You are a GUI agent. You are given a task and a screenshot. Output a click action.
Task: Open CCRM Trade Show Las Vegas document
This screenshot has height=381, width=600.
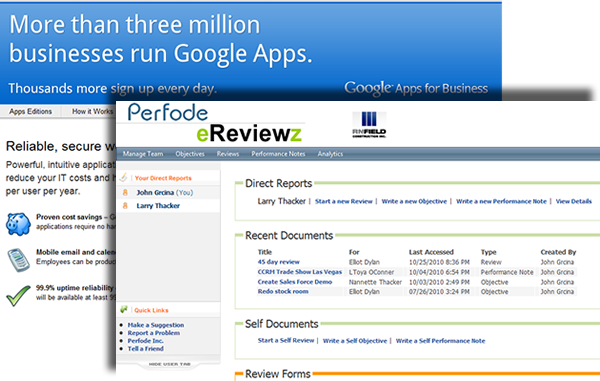coord(300,272)
